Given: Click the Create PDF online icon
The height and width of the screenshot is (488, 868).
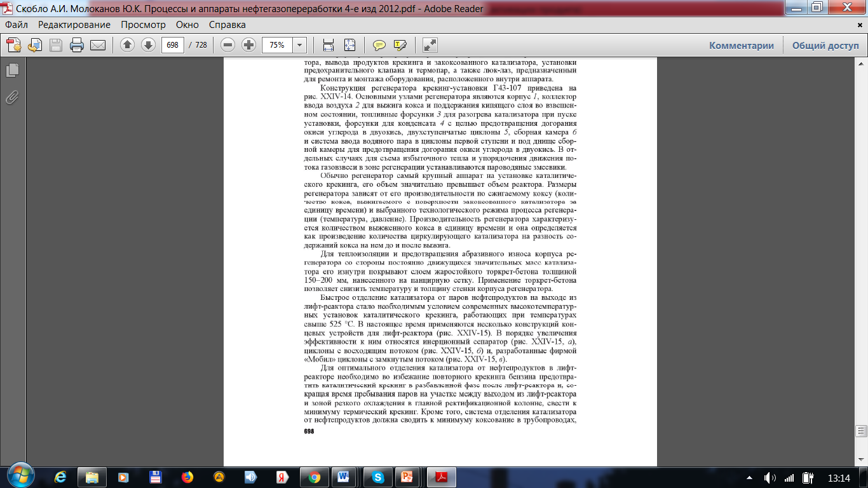Looking at the screenshot, I should click(x=14, y=45).
